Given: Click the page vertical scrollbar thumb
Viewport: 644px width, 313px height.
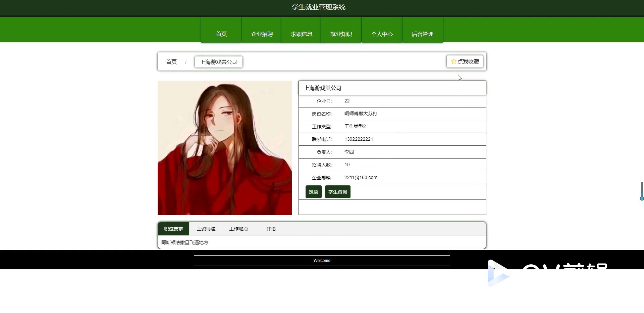Looking at the screenshot, I should pyautogui.click(x=642, y=191).
